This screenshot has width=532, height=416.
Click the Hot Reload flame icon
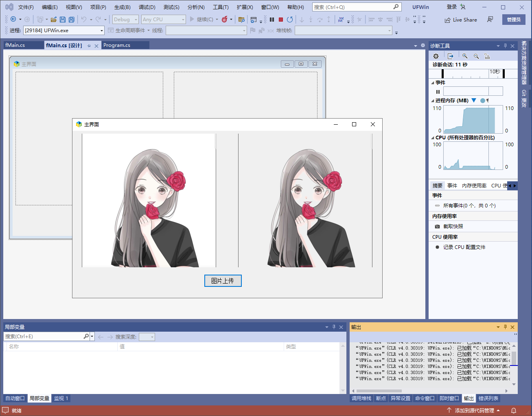click(x=224, y=19)
